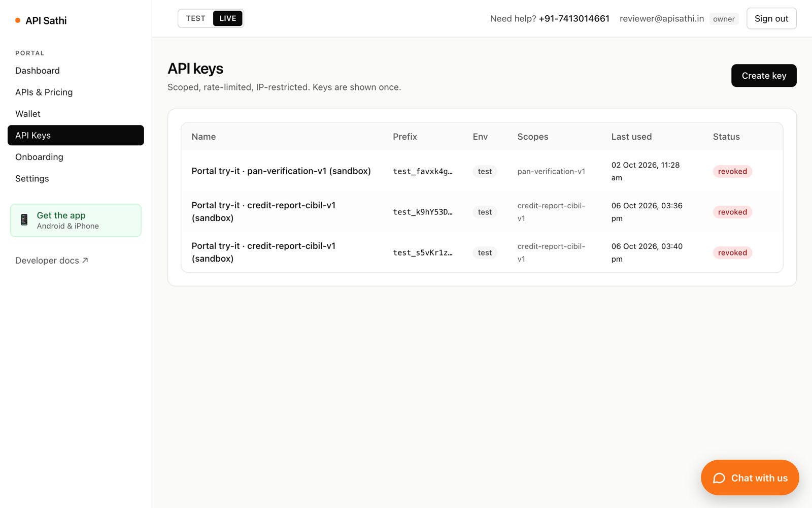Open the Get the app banner
812x508 pixels.
pos(76,220)
